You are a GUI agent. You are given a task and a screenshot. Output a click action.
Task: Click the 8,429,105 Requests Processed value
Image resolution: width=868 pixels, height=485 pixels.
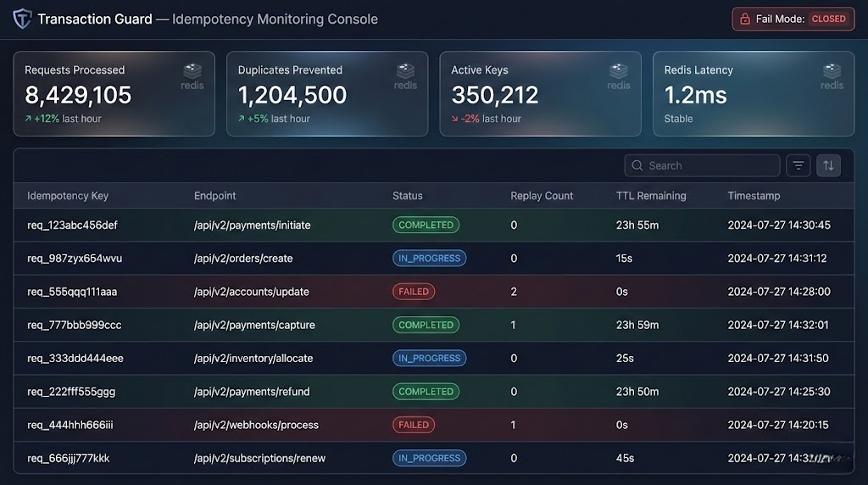(x=78, y=95)
